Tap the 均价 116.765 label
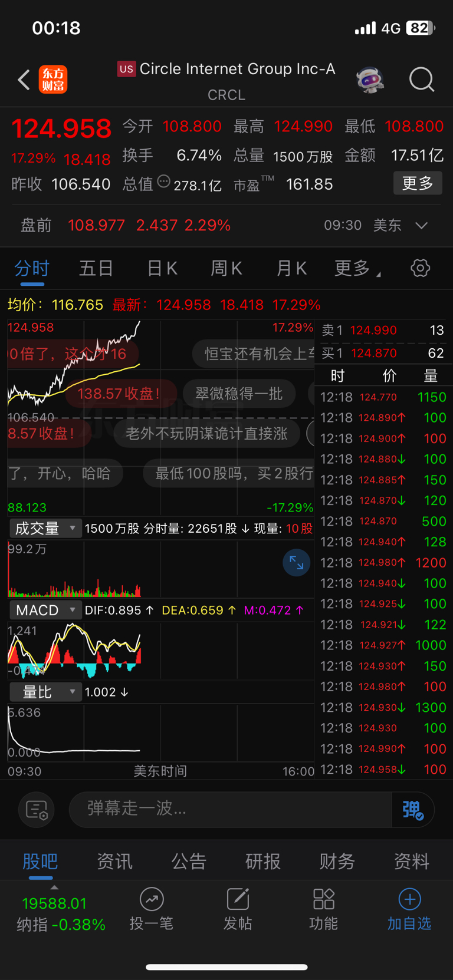 (x=55, y=305)
